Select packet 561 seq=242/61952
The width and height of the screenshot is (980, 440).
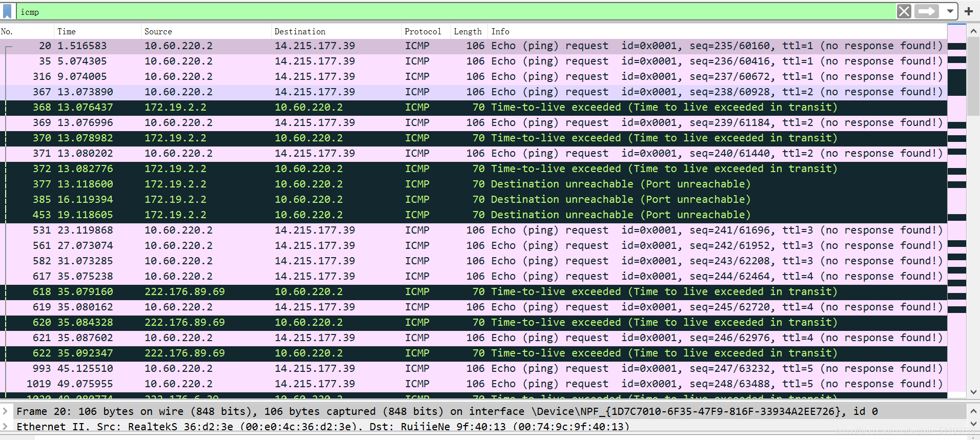474,246
